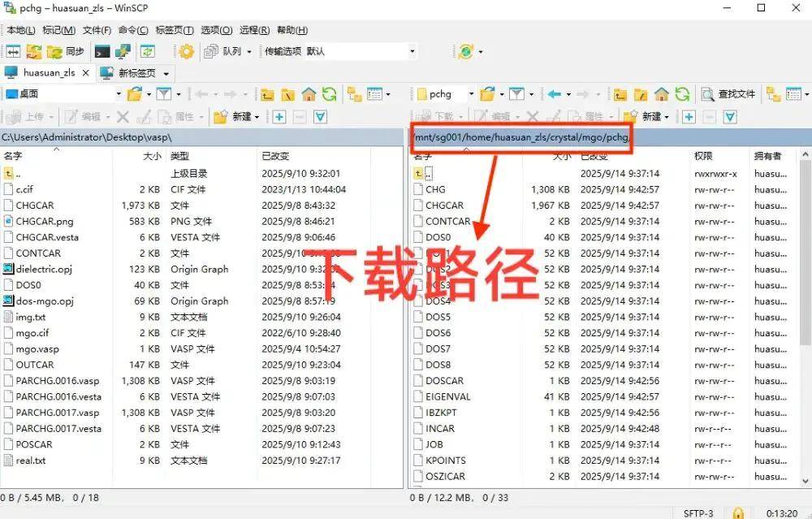Click the remote 新建 new button
Viewport: 812px width, 519px height.
coord(646,116)
